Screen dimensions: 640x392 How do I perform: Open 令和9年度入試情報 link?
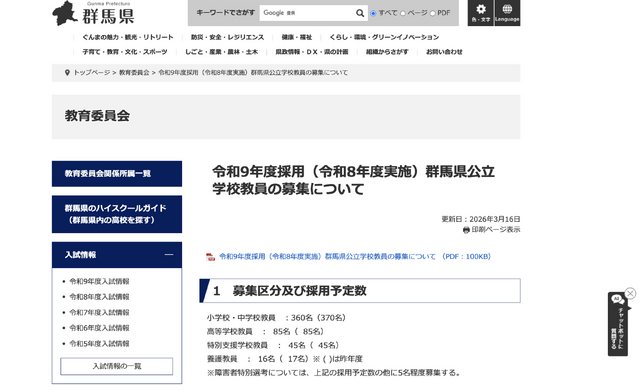[x=99, y=281]
